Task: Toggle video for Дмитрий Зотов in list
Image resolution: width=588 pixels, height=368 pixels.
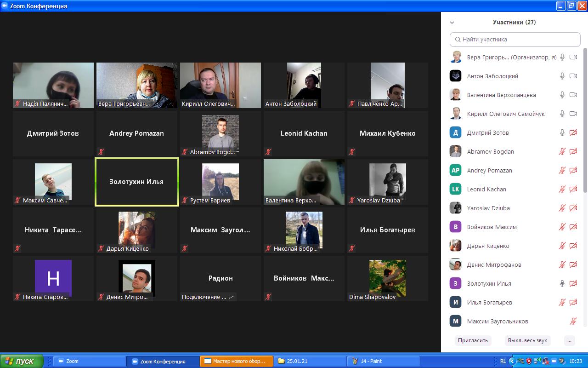Action: [x=573, y=132]
